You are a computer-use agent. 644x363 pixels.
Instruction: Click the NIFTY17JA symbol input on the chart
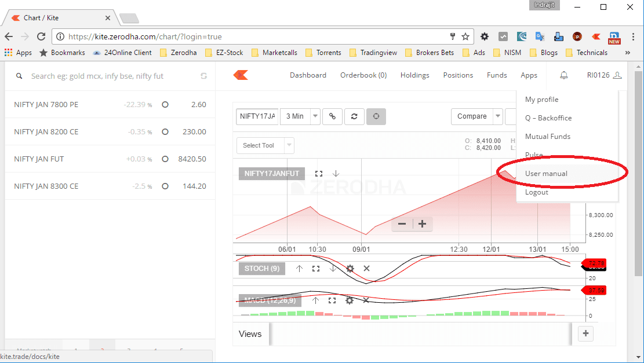click(257, 116)
